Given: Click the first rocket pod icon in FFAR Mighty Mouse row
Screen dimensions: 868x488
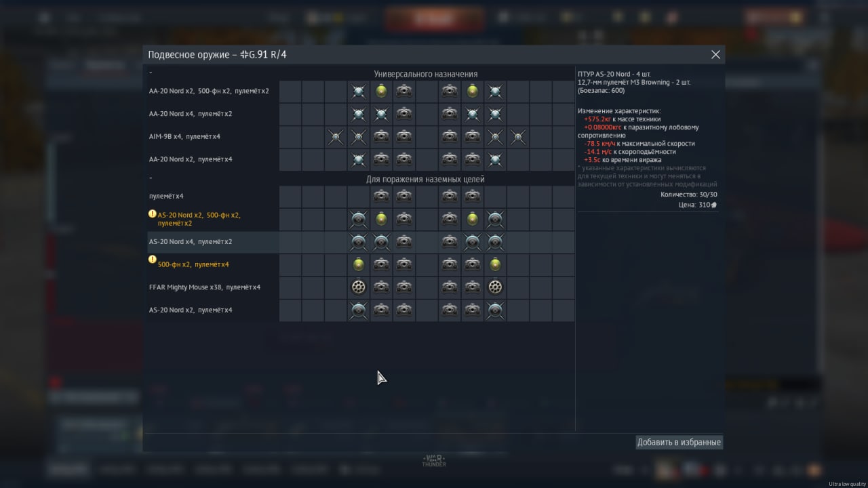Looking at the screenshot, I should pyautogui.click(x=359, y=287).
